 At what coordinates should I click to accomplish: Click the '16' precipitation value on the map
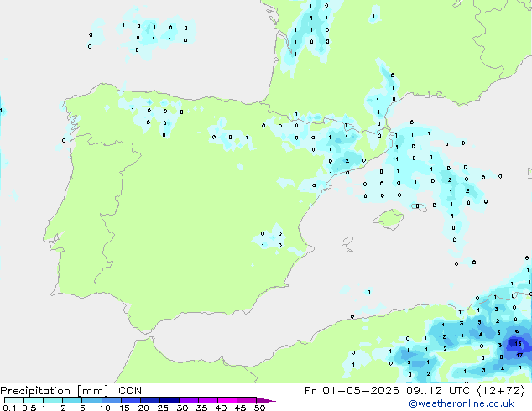point(518,344)
